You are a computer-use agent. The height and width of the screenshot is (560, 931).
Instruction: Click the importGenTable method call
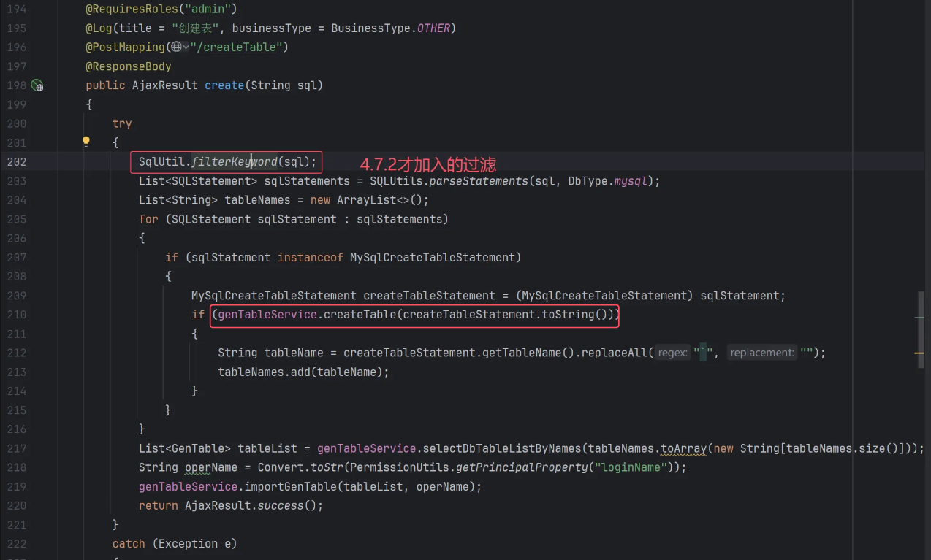click(x=290, y=486)
